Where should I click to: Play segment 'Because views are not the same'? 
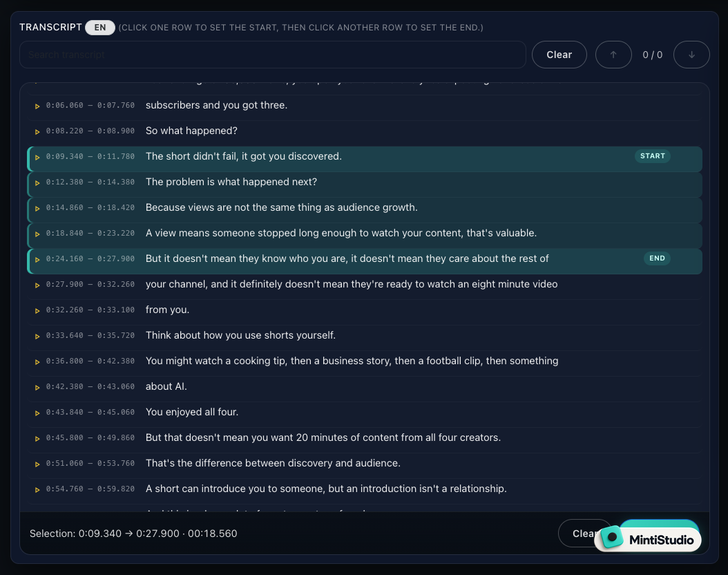click(x=37, y=209)
